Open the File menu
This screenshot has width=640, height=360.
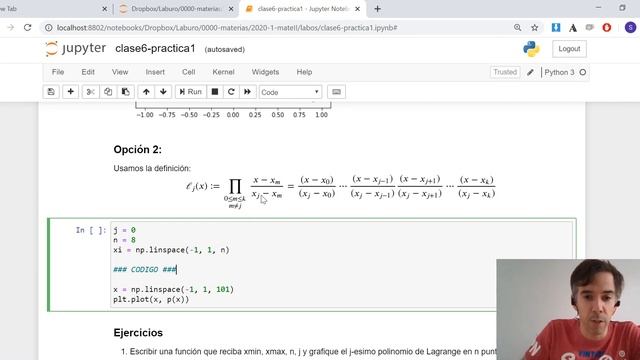(x=58, y=72)
